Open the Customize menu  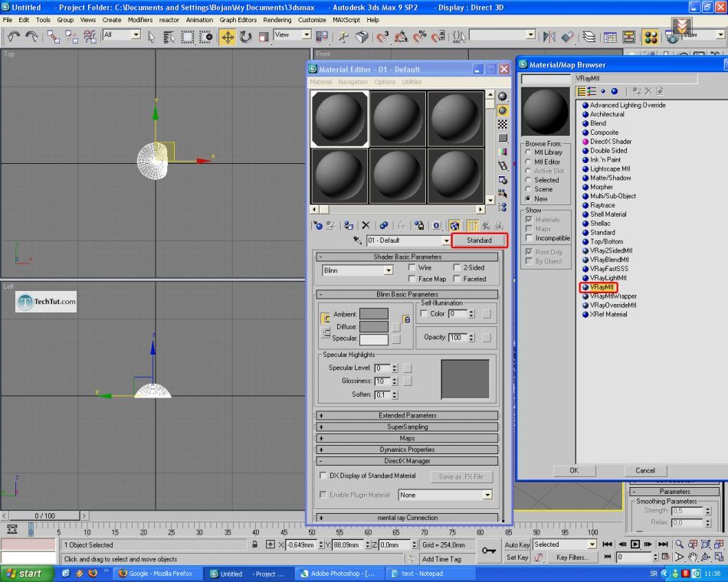click(312, 20)
